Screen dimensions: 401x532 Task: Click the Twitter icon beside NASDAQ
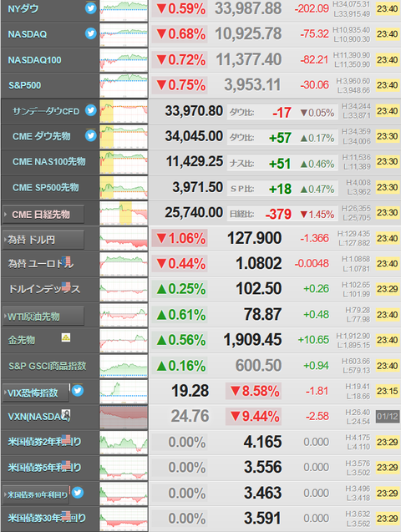90,33
